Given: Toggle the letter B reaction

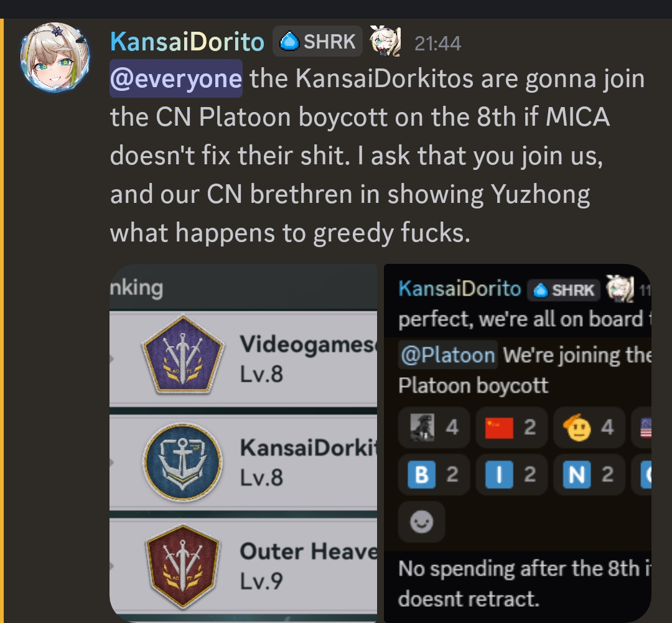Looking at the screenshot, I should pos(434,475).
